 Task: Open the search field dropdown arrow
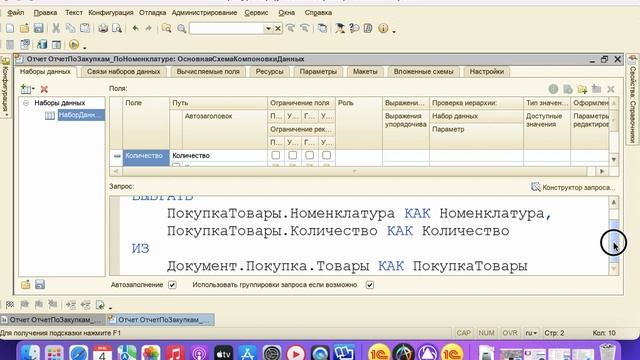(268, 29)
